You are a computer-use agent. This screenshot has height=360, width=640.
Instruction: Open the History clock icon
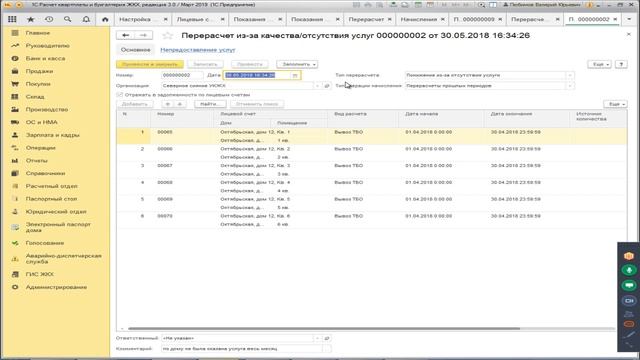[x=49, y=19]
